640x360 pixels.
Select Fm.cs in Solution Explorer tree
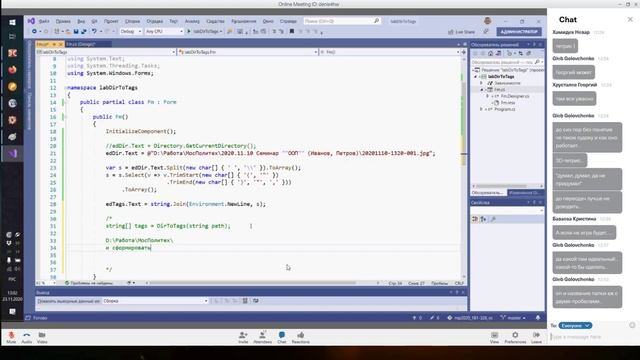(x=500, y=89)
